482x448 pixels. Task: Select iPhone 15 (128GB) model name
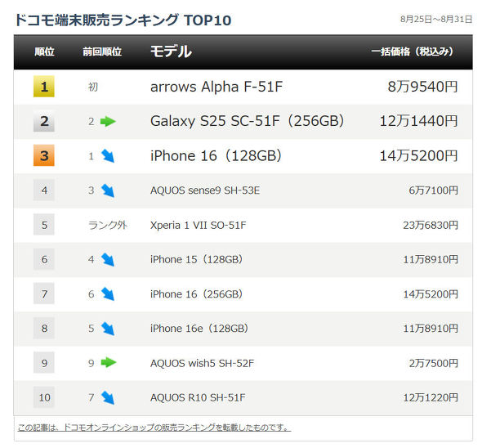pyautogui.click(x=196, y=259)
